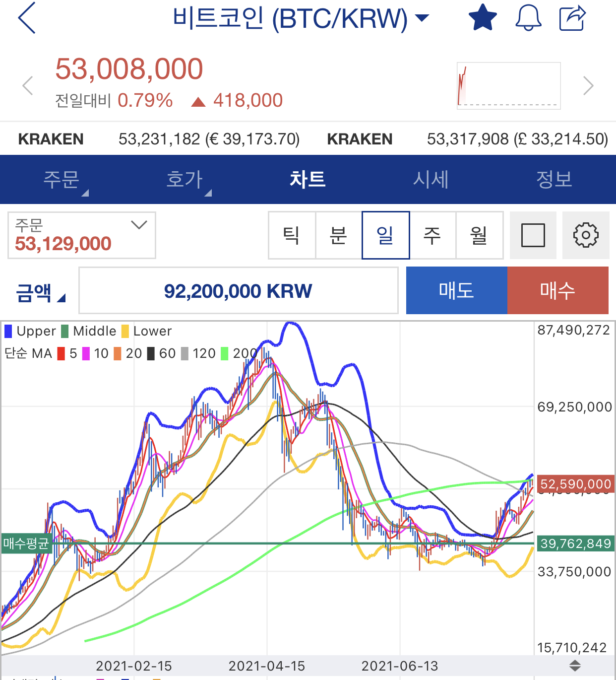The height and width of the screenshot is (680, 616).
Task: Tap the blue 매도 sell button
Action: 457,290
